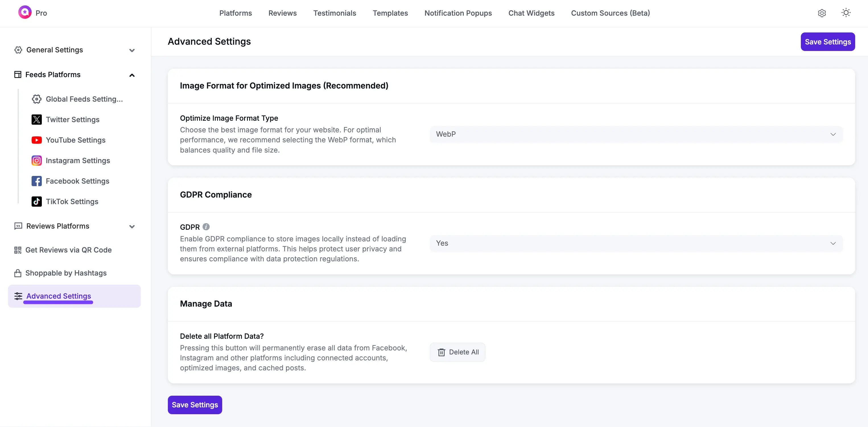Viewport: 868px width, 427px height.
Task: Toggle light/dark theme with sun icon
Action: coord(846,13)
